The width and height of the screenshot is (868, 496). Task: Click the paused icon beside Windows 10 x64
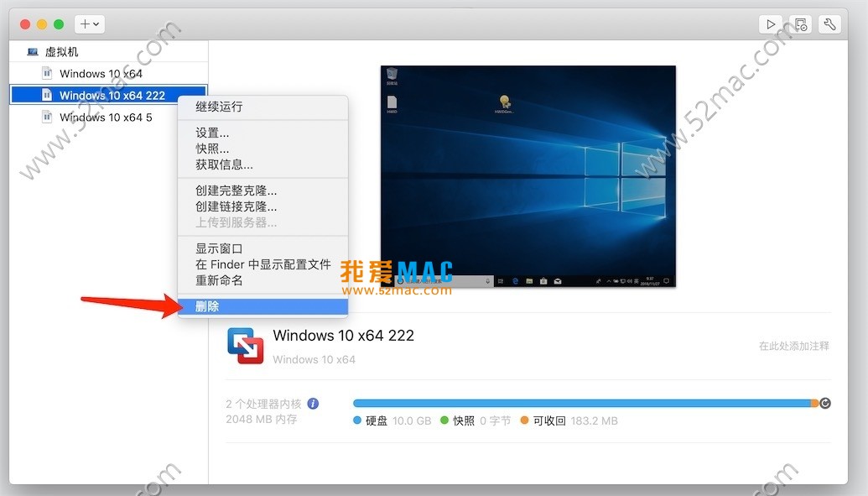tap(47, 73)
